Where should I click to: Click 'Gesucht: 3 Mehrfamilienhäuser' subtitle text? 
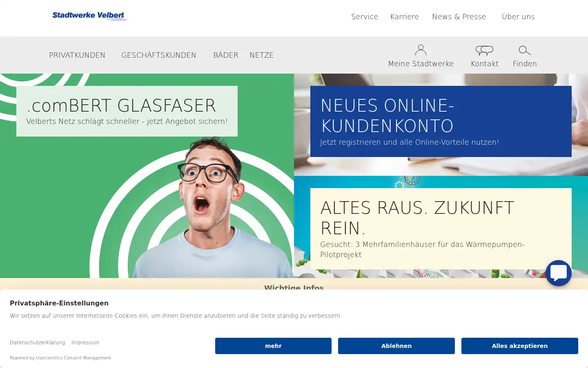pyautogui.click(x=422, y=249)
